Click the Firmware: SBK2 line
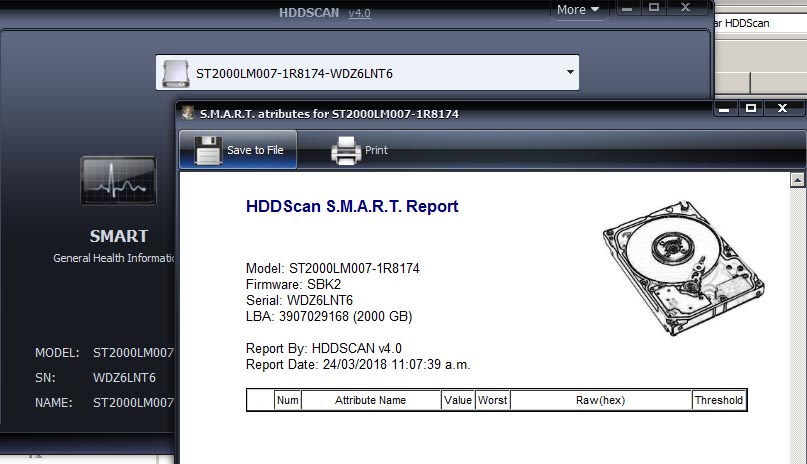Image resolution: width=807 pixels, height=464 pixels. 293,284
